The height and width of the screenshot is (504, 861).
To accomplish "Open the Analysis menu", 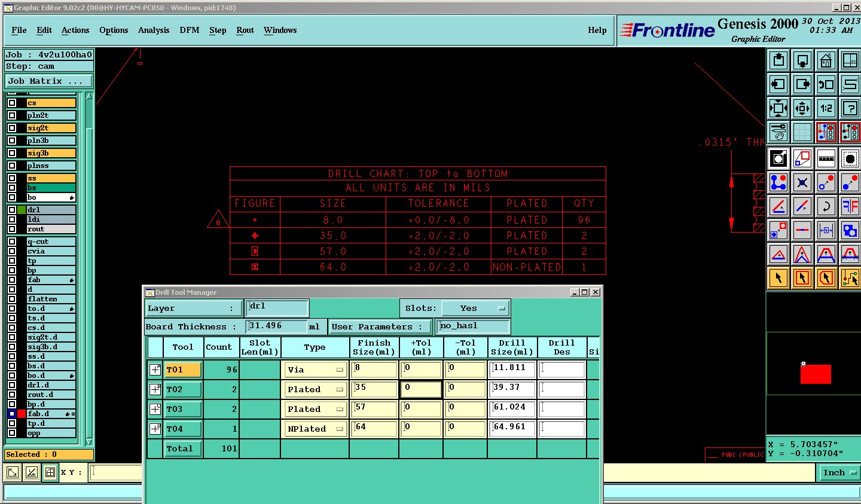I will [x=154, y=30].
